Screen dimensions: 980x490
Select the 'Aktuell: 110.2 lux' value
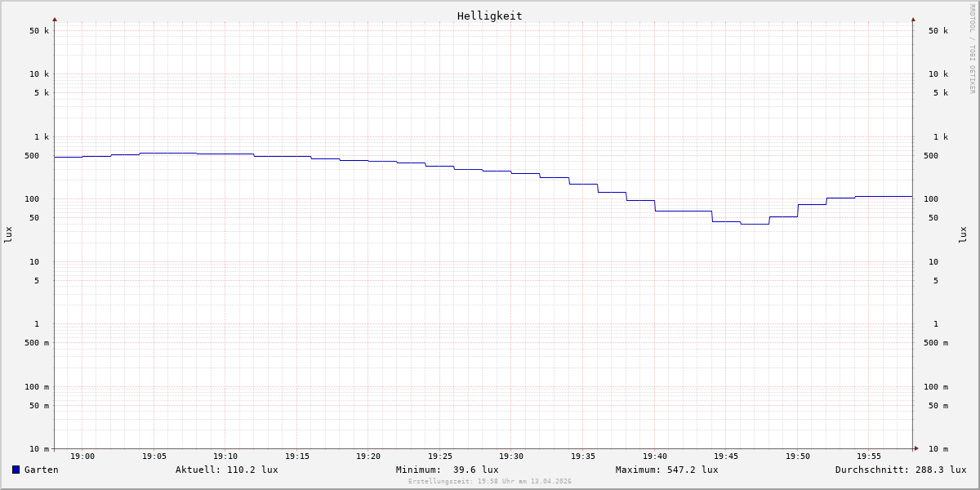click(227, 470)
